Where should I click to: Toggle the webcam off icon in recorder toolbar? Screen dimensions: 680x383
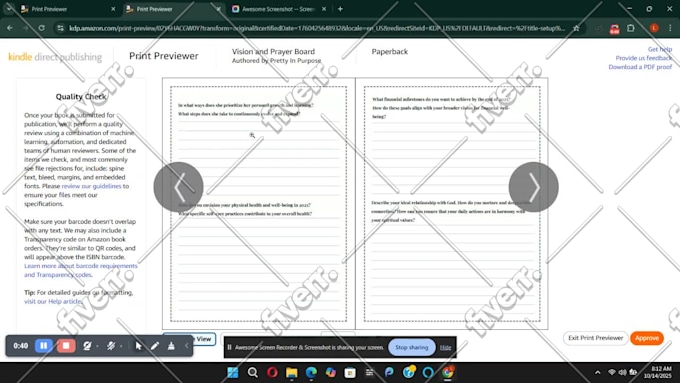pos(87,346)
